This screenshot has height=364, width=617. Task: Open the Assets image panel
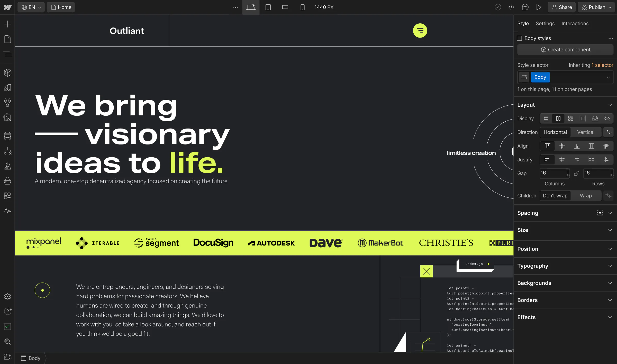pos(7,118)
